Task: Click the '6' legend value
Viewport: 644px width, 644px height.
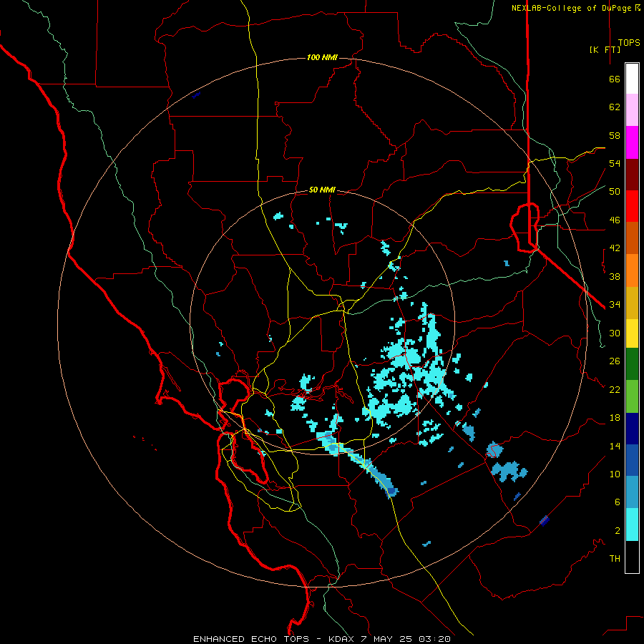Action: tap(618, 502)
